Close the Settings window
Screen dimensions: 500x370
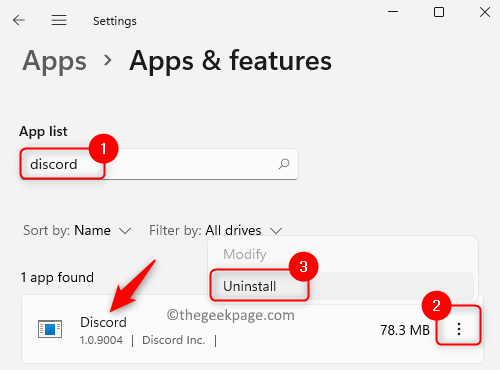coord(485,12)
